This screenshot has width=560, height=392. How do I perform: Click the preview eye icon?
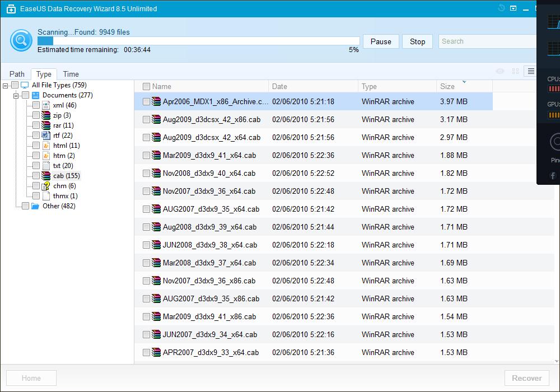(500, 71)
